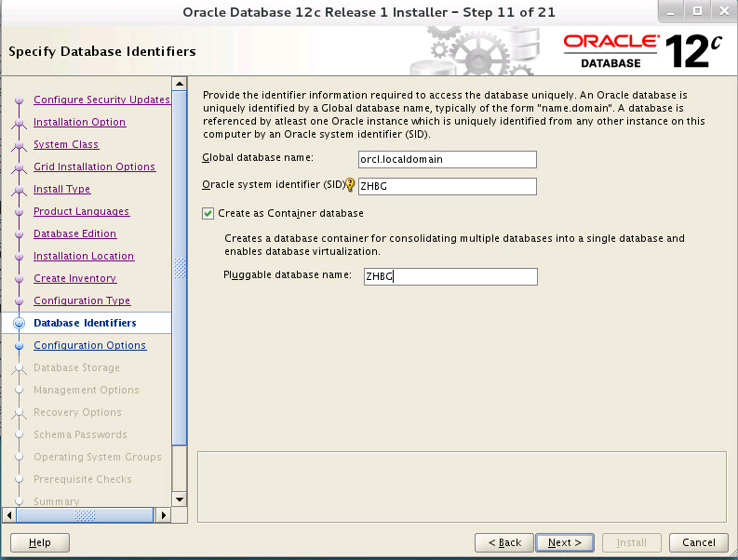
Task: Click the disabled Management Options step text
Action: click(87, 390)
